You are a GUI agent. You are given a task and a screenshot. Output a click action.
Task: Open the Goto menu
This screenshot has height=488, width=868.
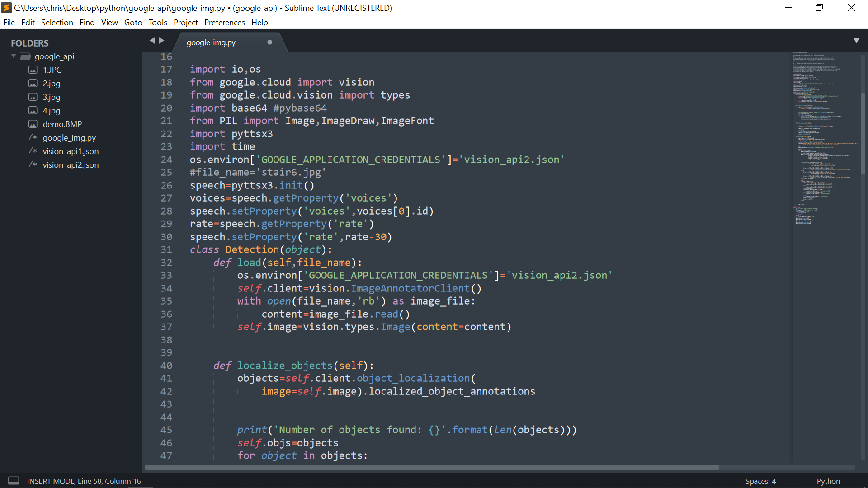pos(133,23)
